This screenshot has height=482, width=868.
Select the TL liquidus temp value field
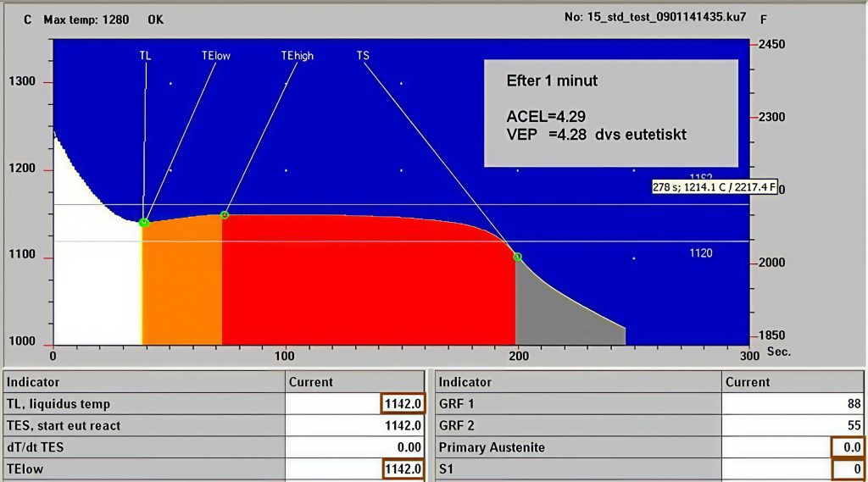402,404
